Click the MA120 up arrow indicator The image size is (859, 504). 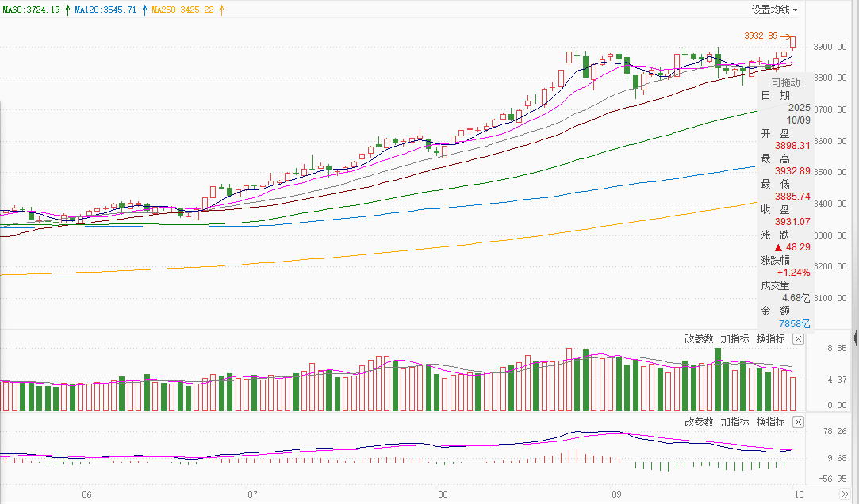click(x=144, y=10)
